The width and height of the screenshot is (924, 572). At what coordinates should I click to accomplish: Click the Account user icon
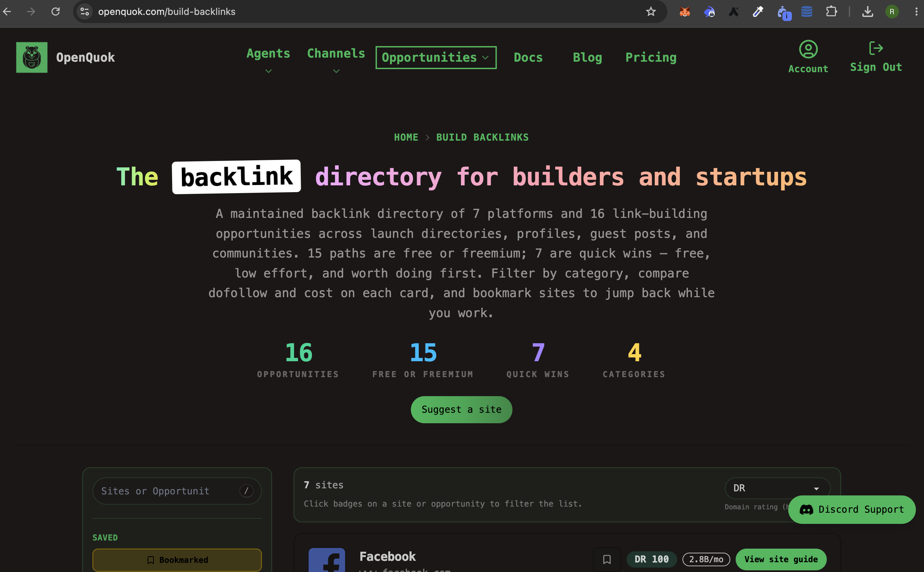click(x=808, y=49)
